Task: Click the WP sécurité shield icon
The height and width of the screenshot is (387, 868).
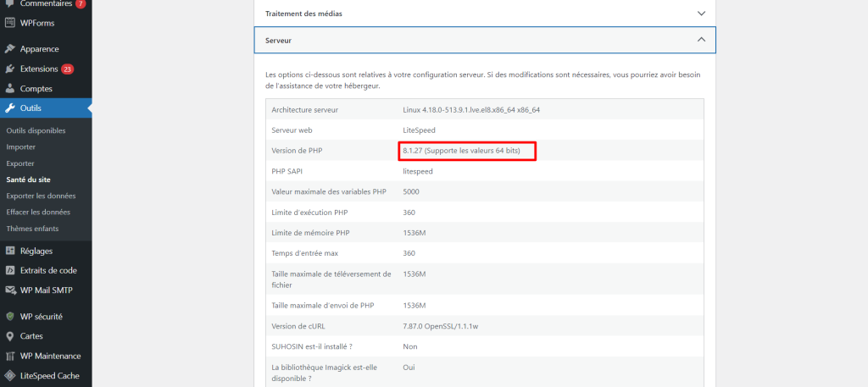Action: (x=9, y=317)
